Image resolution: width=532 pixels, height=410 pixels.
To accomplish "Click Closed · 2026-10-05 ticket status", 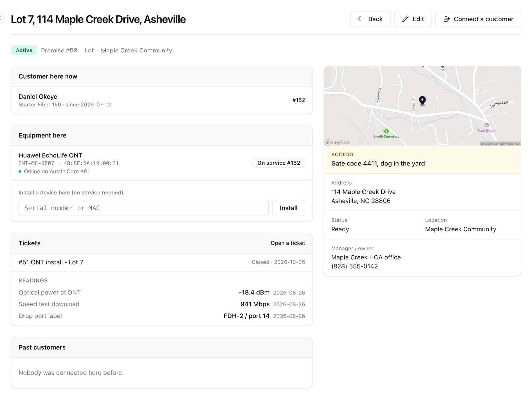I will coord(278,262).
